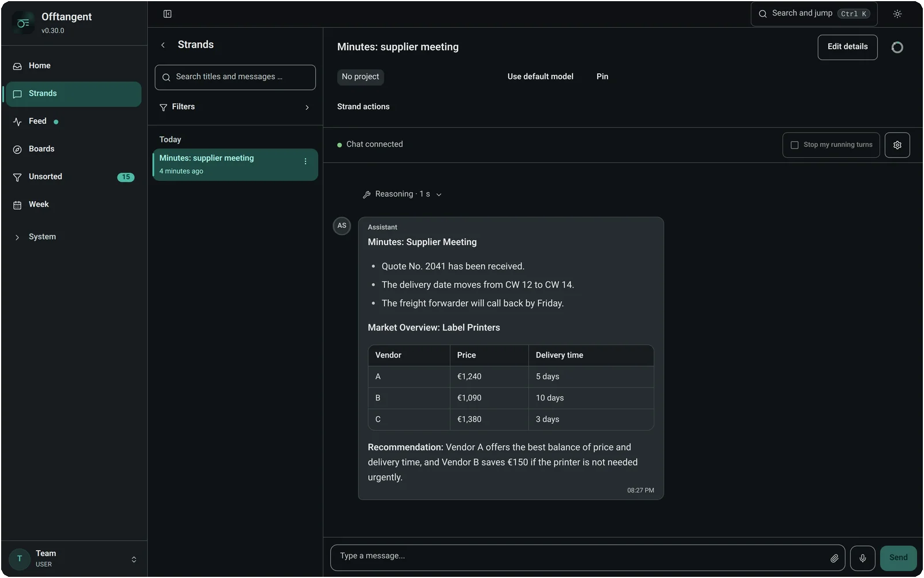Viewport: 924px width, 578px height.
Task: Focus the Search titles and messages field
Action: (235, 77)
